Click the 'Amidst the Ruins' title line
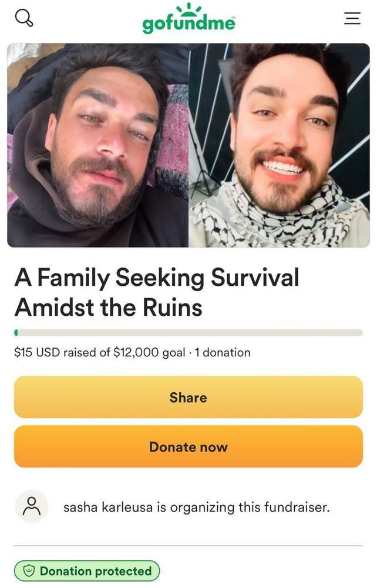 coord(109,307)
